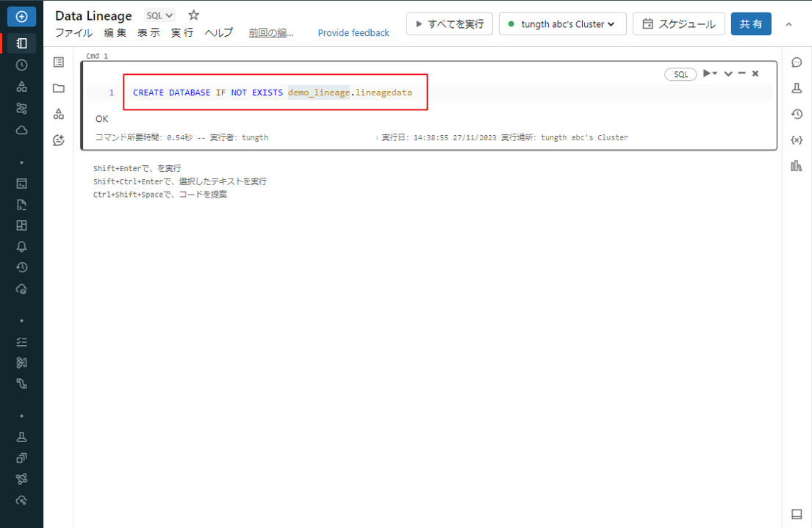Open Models network icon in sidebar
812x528 pixels.
[x=21, y=480]
